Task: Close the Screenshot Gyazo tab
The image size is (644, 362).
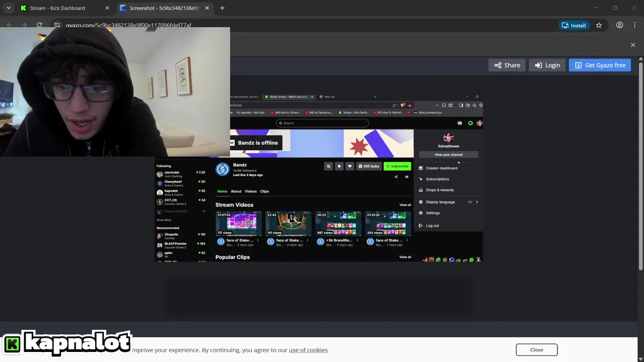Action: pos(207,8)
